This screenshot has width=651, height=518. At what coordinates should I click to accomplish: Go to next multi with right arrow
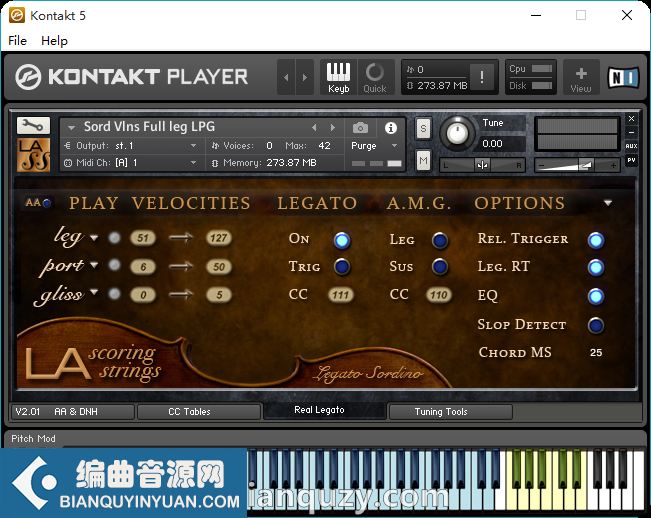[x=305, y=77]
